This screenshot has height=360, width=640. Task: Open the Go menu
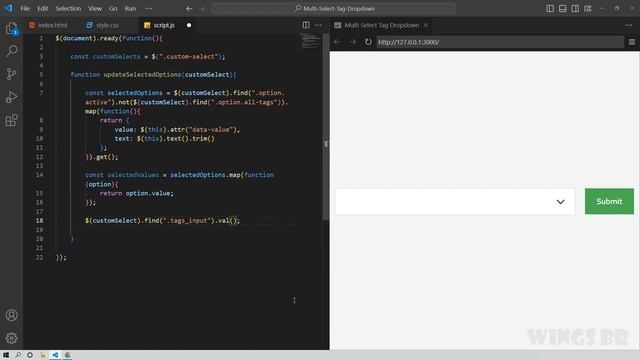[x=113, y=9]
